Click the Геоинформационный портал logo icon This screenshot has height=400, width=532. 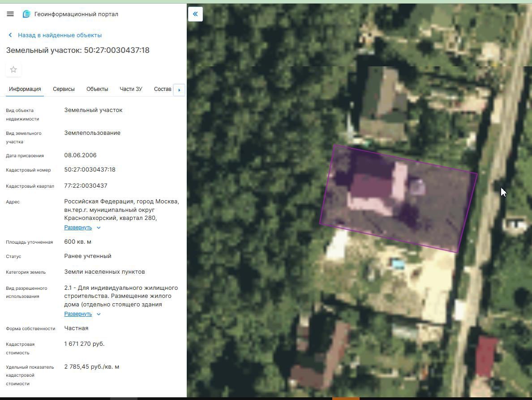pyautogui.click(x=26, y=14)
